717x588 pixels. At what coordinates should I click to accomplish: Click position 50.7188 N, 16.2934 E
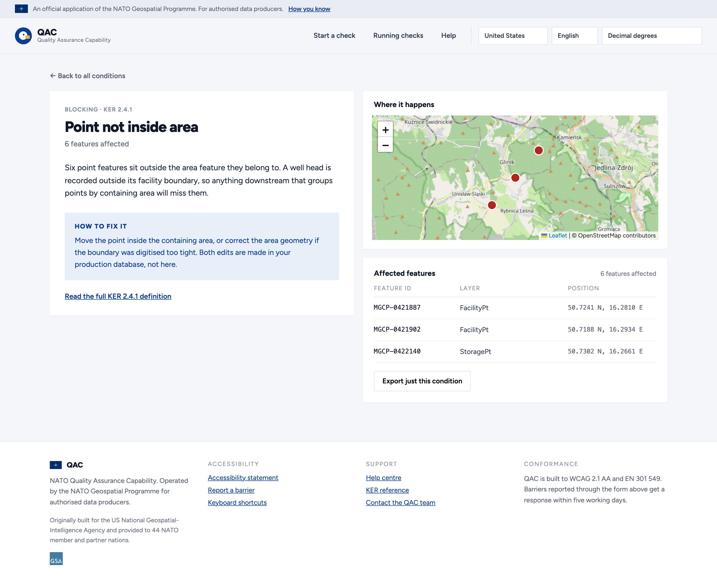[x=605, y=330]
